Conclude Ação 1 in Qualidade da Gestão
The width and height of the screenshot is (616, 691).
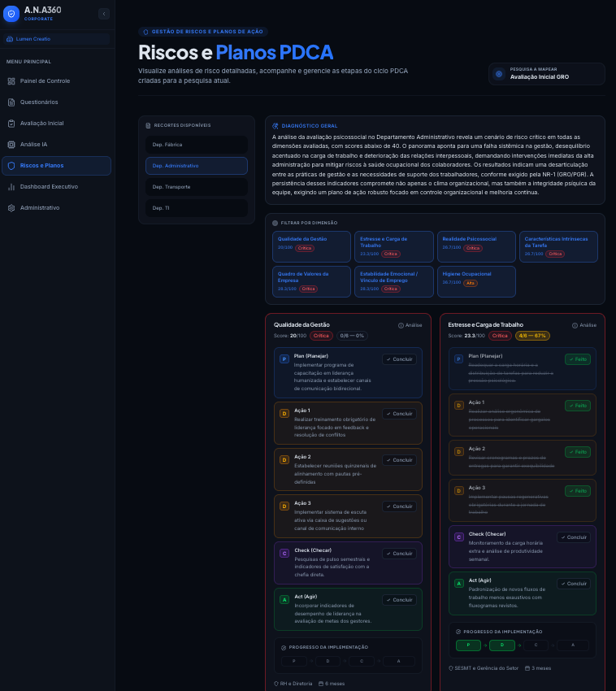tap(399, 414)
